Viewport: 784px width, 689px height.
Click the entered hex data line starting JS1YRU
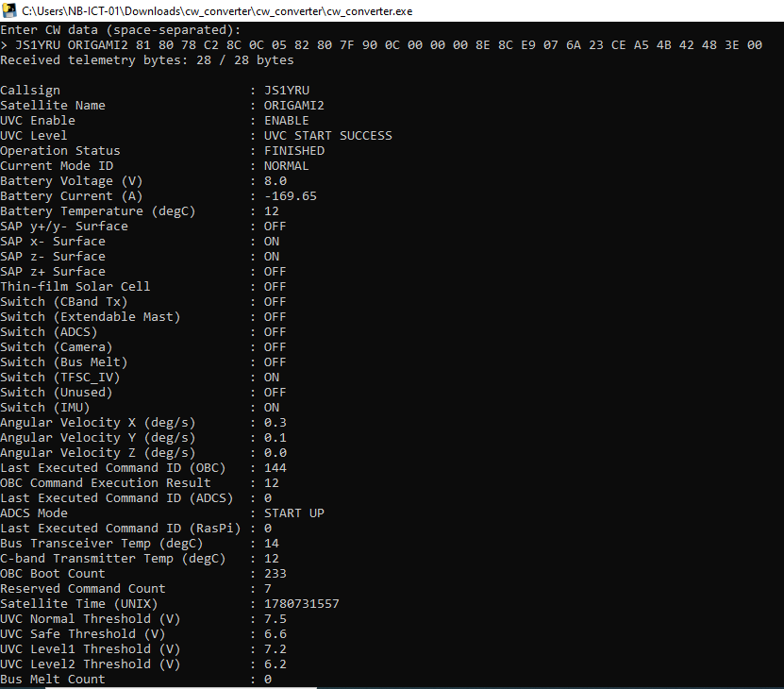pyautogui.click(x=381, y=45)
